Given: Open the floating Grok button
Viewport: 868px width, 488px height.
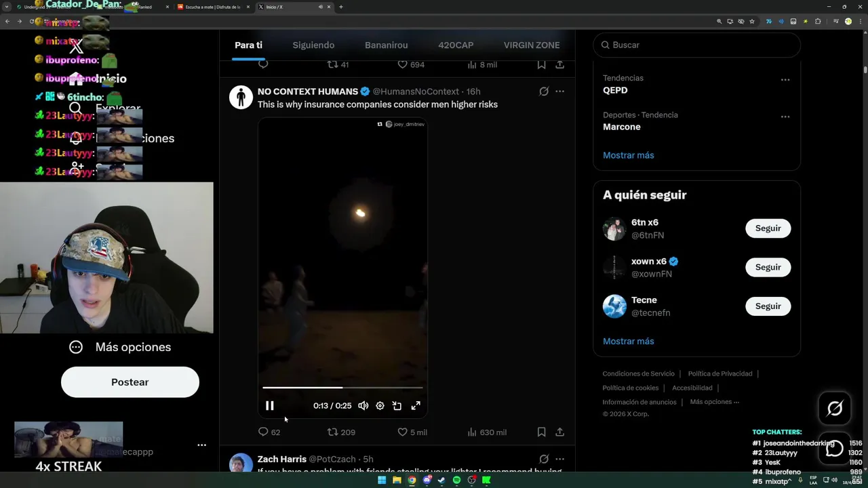Looking at the screenshot, I should [x=835, y=408].
